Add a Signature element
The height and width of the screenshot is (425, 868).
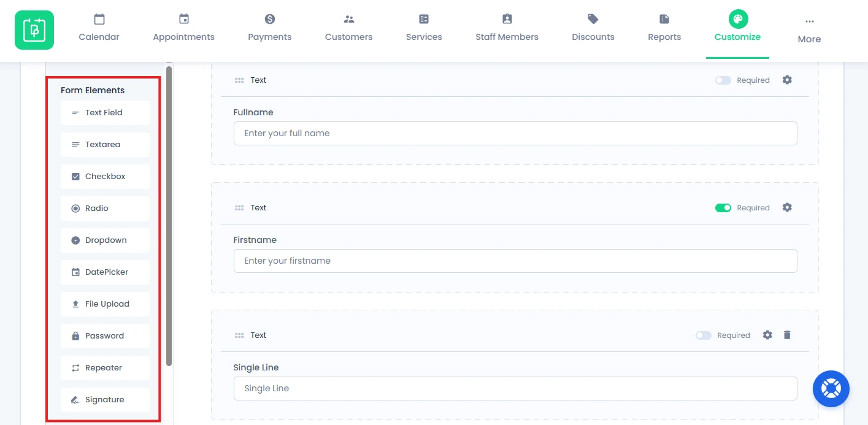pos(105,400)
